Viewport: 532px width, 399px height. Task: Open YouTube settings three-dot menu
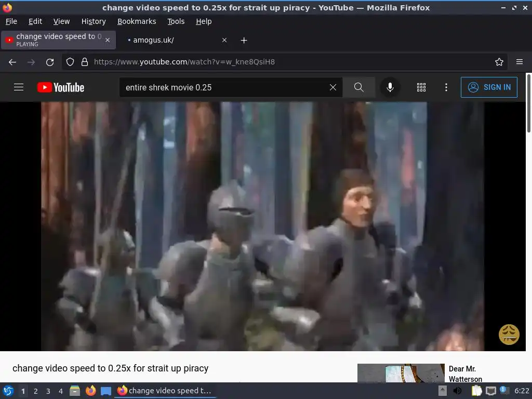pos(446,87)
